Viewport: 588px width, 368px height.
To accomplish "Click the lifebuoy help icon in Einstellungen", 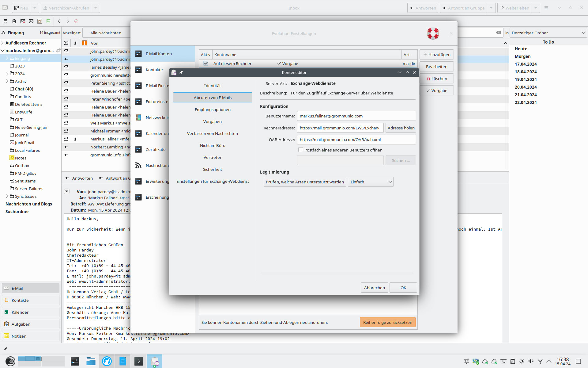I will click(433, 33).
